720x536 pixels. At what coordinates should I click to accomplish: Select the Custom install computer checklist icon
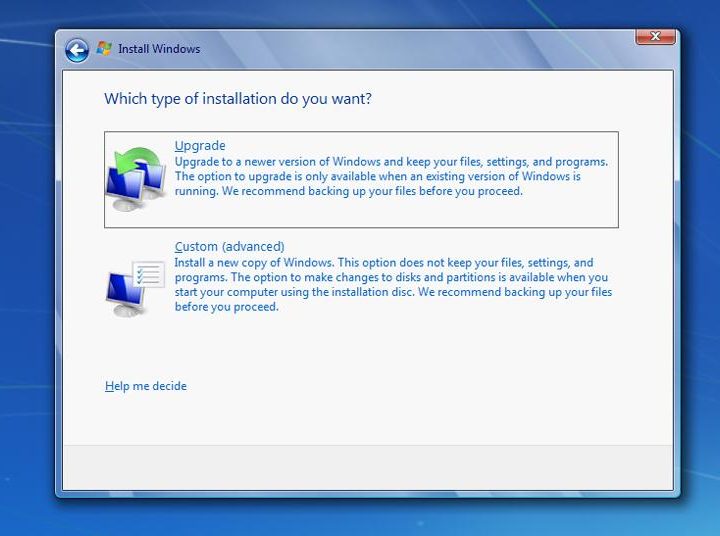coord(135,289)
